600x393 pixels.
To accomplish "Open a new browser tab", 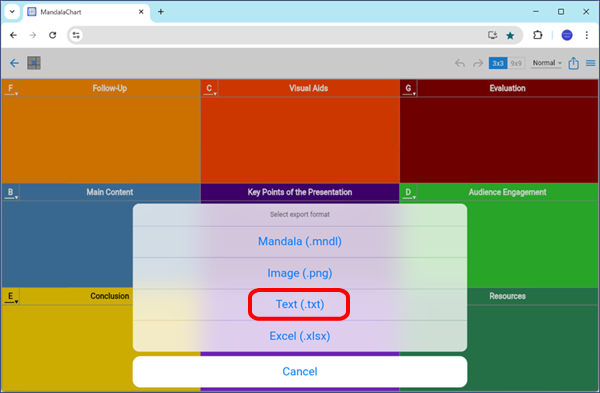I will 161,12.
